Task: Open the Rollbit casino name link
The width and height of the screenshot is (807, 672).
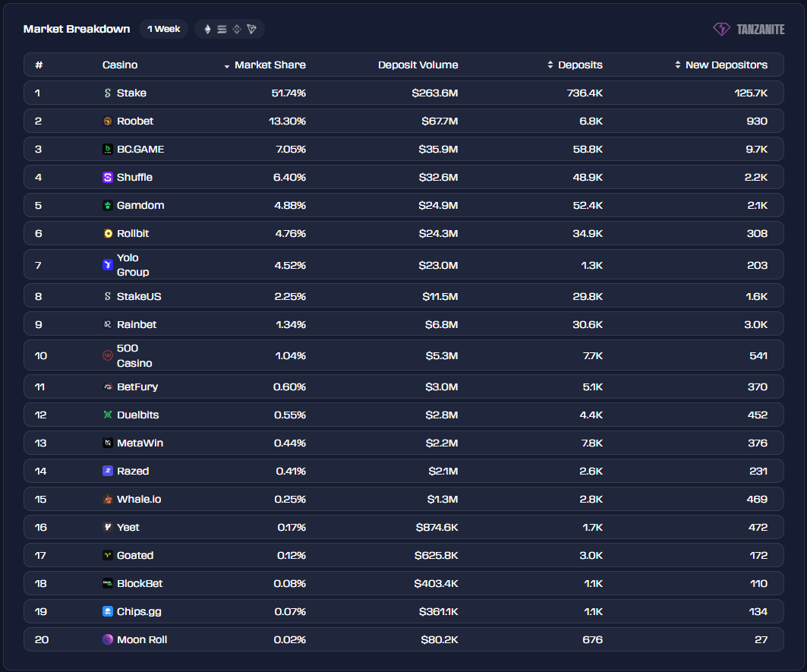Action: [x=133, y=233]
